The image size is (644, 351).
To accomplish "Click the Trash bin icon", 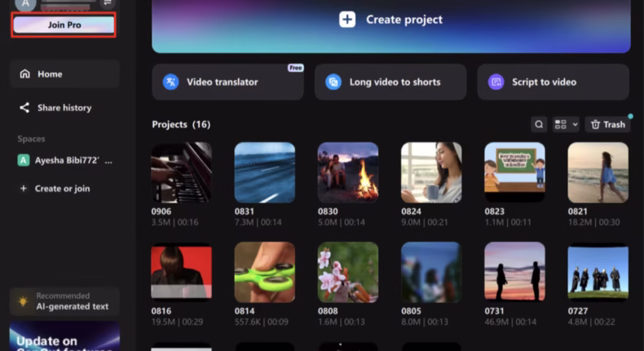I will pyautogui.click(x=595, y=124).
